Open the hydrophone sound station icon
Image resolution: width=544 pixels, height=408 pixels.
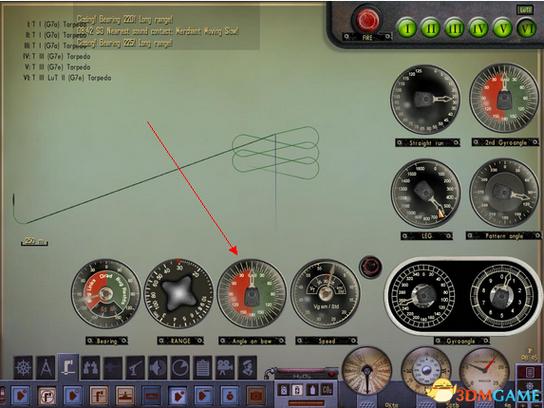tap(158, 368)
